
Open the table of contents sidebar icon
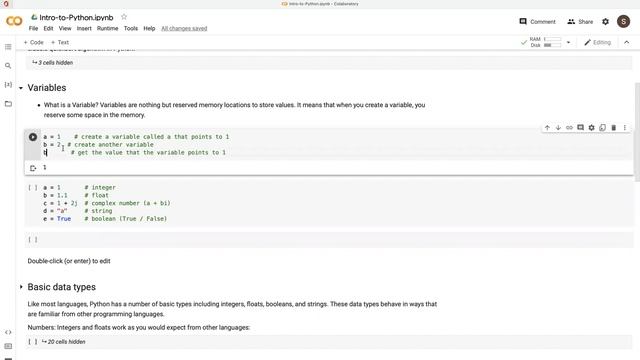coord(8,47)
